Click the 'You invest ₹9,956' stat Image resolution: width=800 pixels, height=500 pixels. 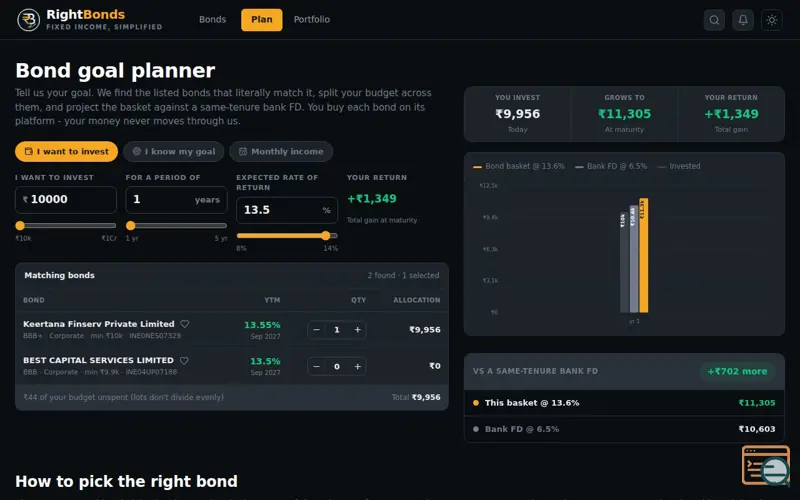click(517, 114)
